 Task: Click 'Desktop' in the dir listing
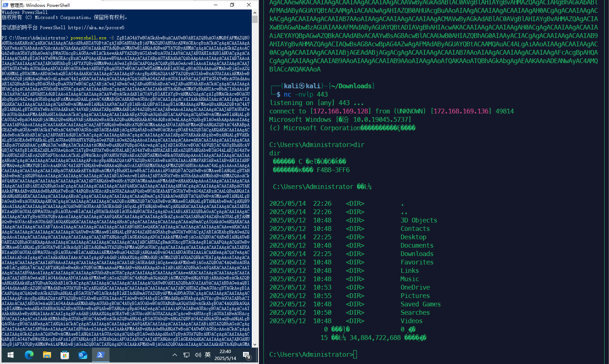click(413, 237)
